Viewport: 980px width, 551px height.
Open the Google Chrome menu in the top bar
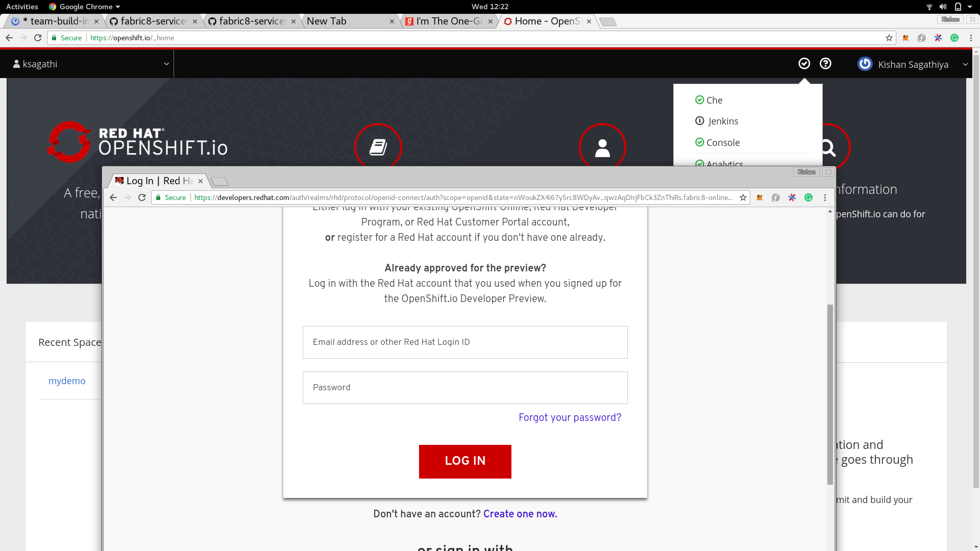pyautogui.click(x=84, y=7)
